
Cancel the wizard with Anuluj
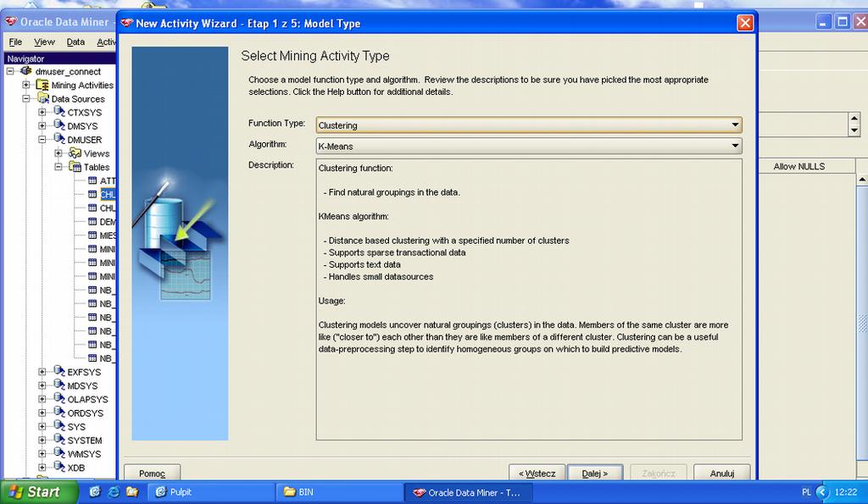pyautogui.click(x=722, y=473)
